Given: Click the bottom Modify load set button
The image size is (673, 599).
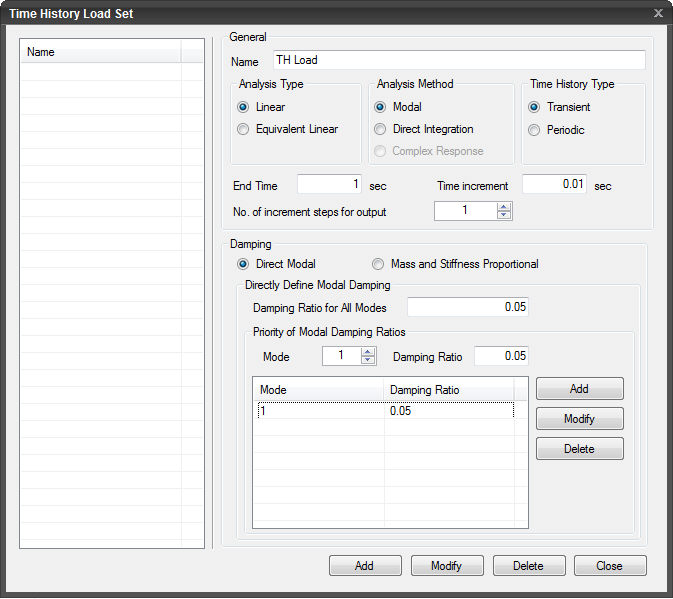Looking at the screenshot, I should click(446, 566).
